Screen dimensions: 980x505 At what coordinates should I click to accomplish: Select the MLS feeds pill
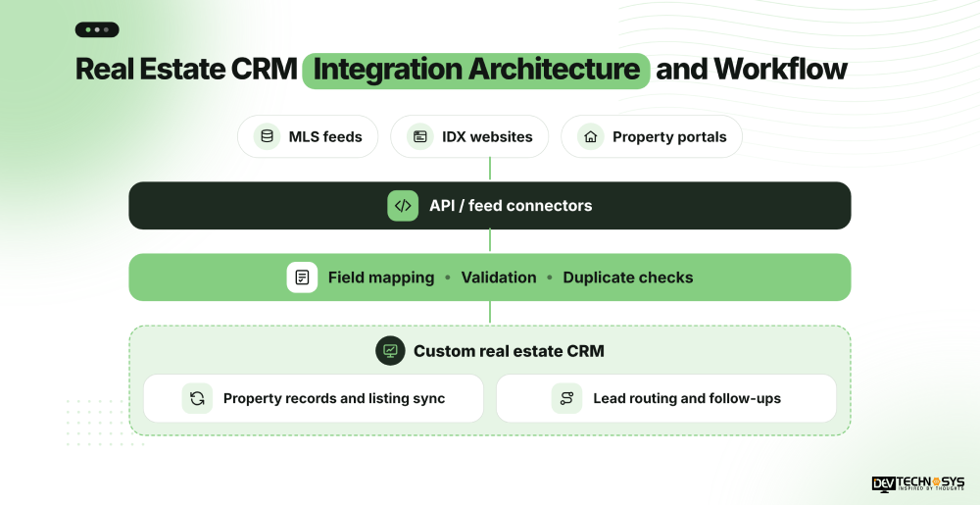tap(308, 136)
